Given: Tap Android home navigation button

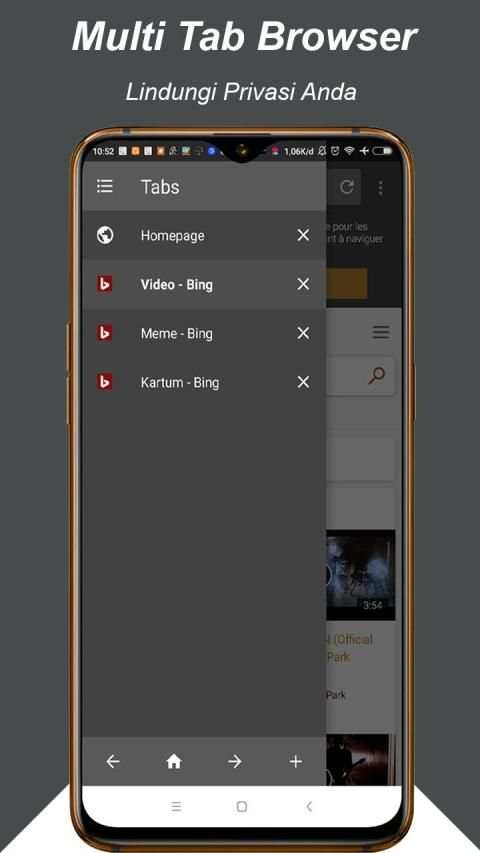Looking at the screenshot, I should click(242, 806).
